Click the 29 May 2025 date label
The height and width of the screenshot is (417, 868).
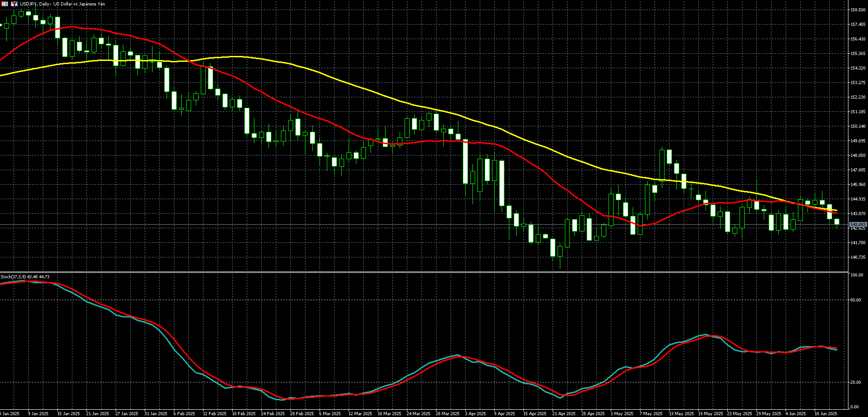click(x=769, y=414)
